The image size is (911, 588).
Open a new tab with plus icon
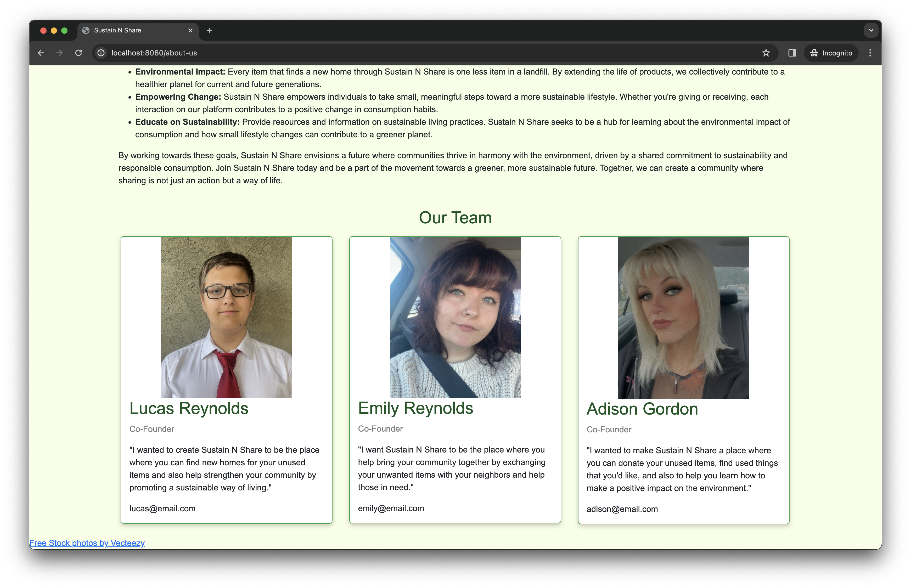tap(209, 31)
